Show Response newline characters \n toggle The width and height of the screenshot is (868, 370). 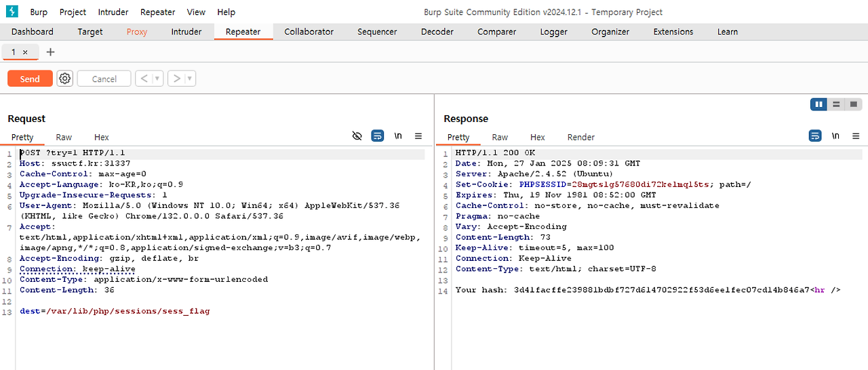point(835,136)
